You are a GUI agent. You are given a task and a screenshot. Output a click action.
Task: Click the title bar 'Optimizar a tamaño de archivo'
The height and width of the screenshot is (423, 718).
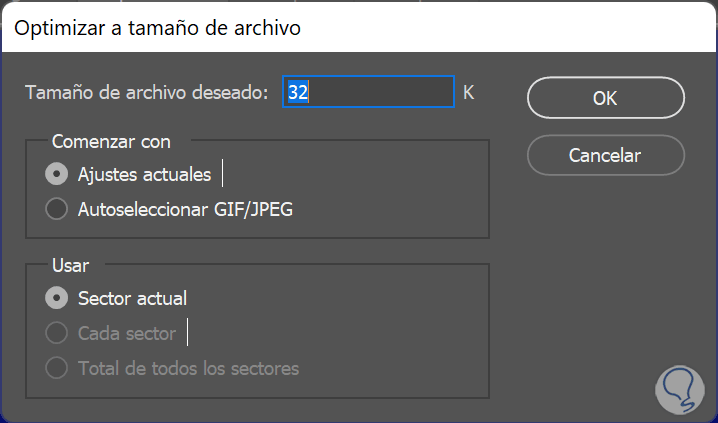point(158,28)
